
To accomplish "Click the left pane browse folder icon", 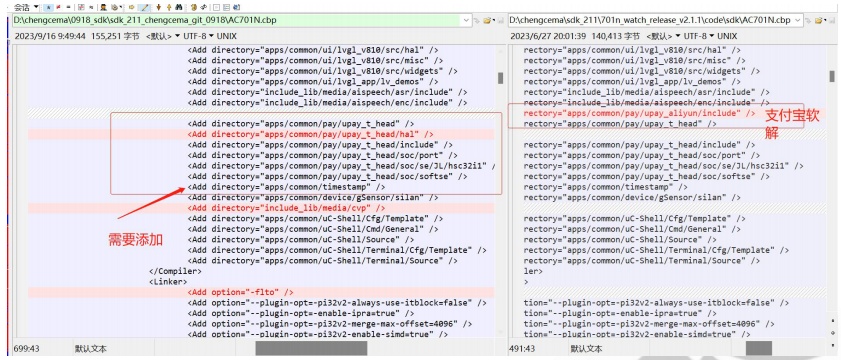I will click(488, 20).
